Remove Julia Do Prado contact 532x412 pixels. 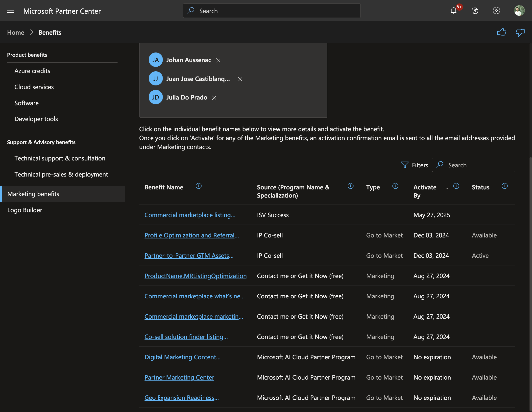[214, 98]
